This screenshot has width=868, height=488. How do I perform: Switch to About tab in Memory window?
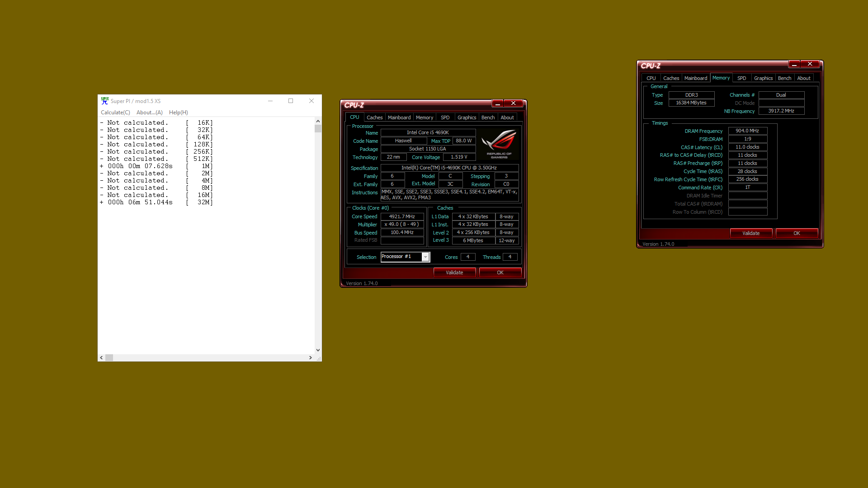pyautogui.click(x=804, y=78)
